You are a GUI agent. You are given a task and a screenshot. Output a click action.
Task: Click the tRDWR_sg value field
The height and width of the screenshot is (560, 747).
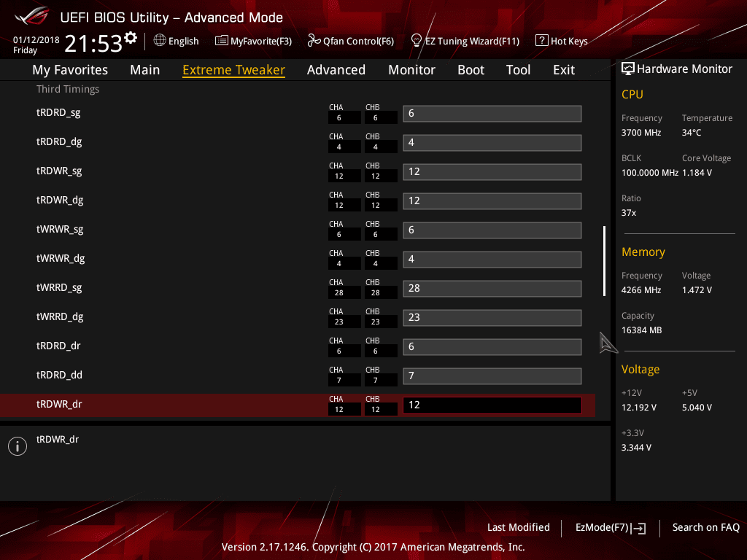coord(492,172)
